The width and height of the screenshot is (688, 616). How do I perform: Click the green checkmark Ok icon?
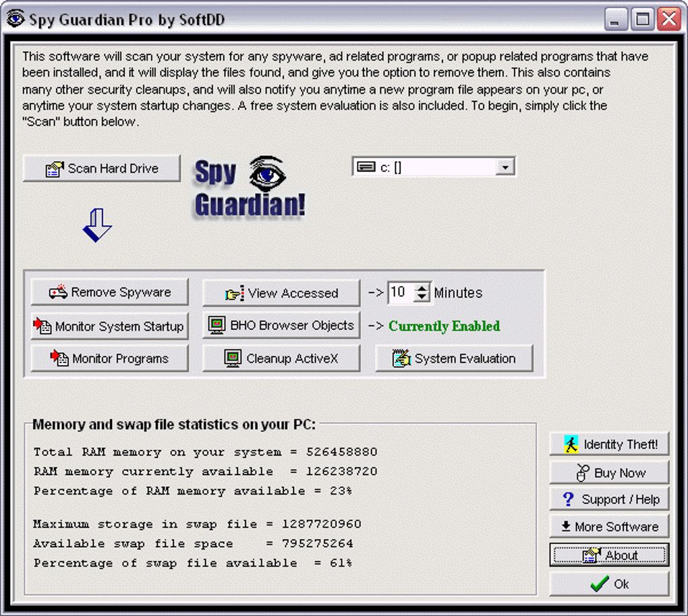[600, 584]
